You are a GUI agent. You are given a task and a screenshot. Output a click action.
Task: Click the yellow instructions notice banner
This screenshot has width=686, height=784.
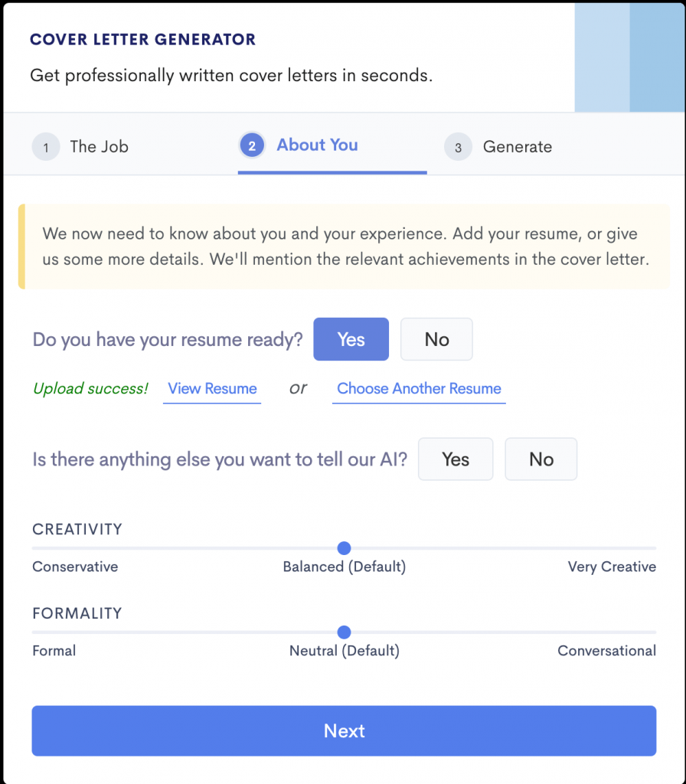coord(343,247)
